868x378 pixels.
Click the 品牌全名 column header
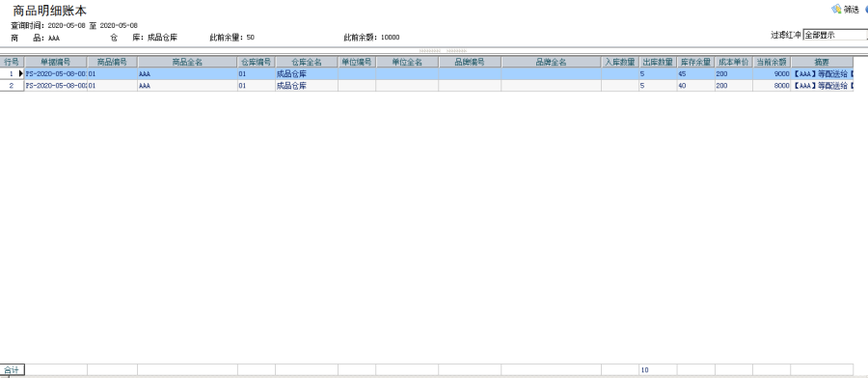[551, 62]
